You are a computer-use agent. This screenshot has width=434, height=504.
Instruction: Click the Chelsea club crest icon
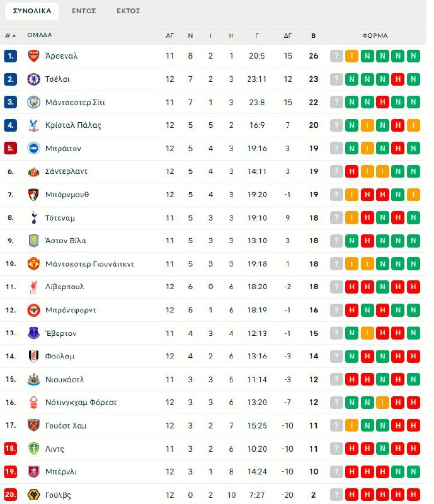tap(33, 79)
